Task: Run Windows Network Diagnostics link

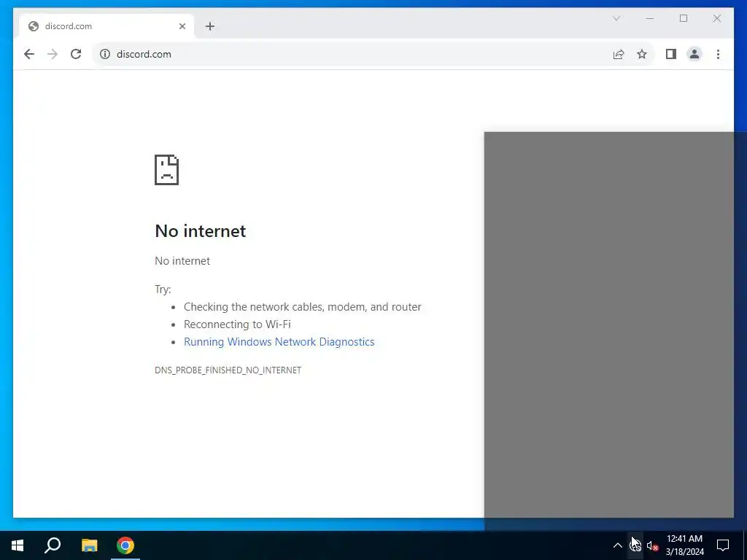Action: click(x=279, y=342)
